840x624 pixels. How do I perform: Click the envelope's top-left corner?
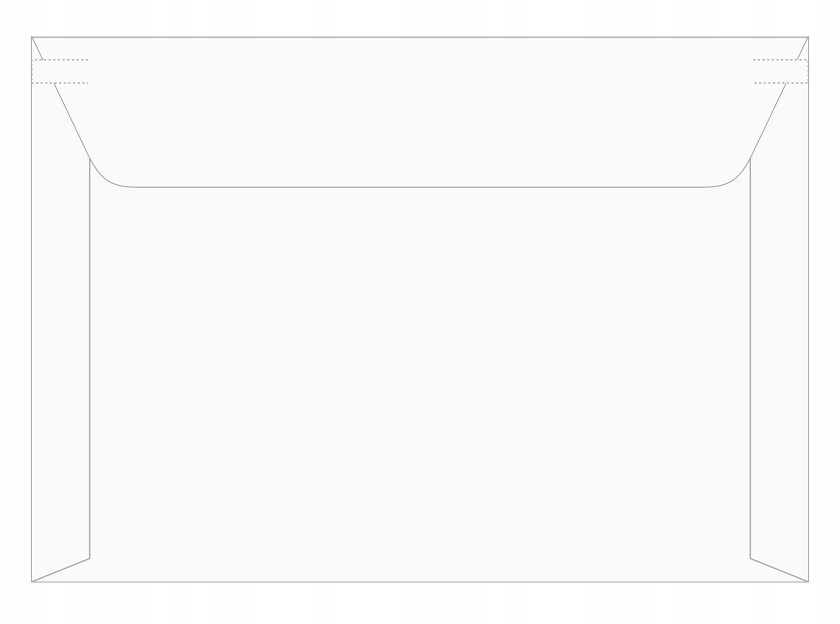pyautogui.click(x=32, y=37)
